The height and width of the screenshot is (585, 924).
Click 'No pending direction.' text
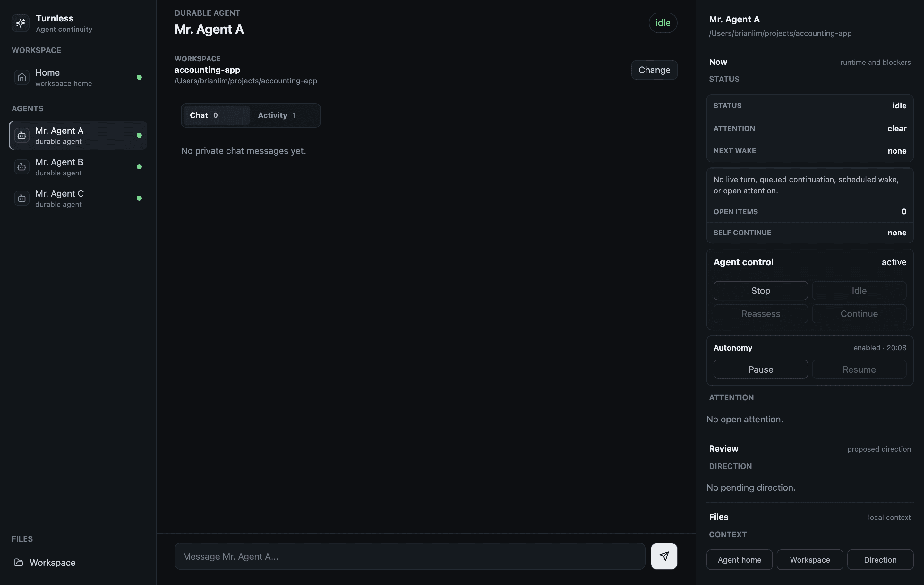pos(750,487)
